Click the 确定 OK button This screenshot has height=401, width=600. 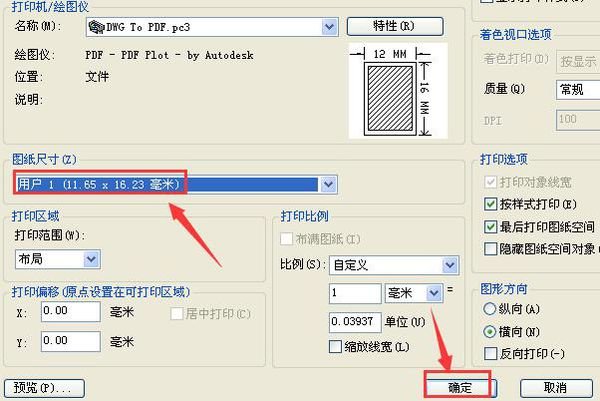click(x=460, y=388)
